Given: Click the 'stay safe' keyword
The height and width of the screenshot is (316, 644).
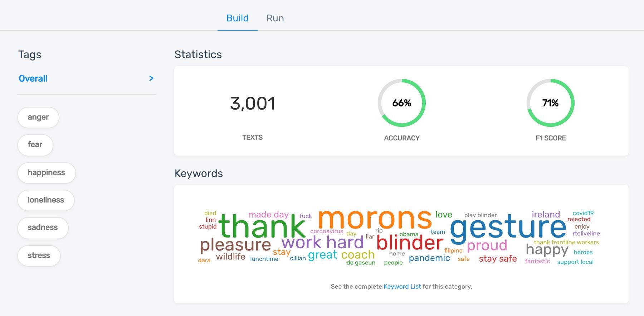Looking at the screenshot, I should pos(498,259).
